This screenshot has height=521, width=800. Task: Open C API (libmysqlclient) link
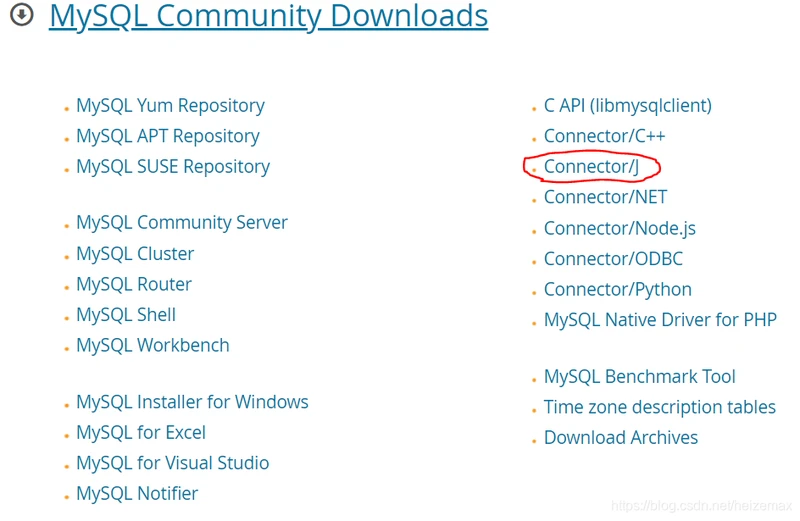pyautogui.click(x=628, y=106)
